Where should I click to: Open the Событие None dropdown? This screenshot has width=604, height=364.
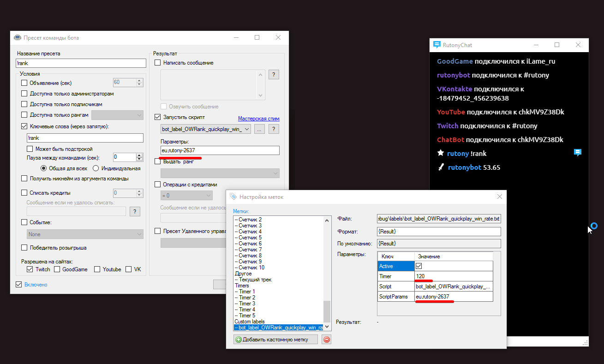point(85,234)
